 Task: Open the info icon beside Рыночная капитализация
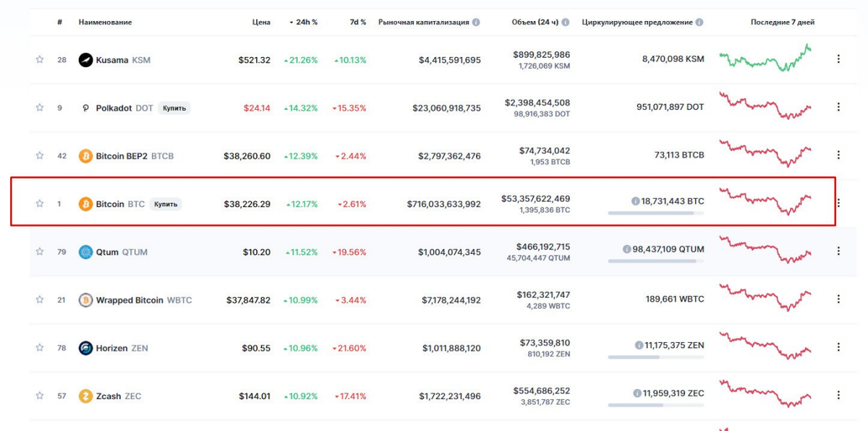coord(476,22)
